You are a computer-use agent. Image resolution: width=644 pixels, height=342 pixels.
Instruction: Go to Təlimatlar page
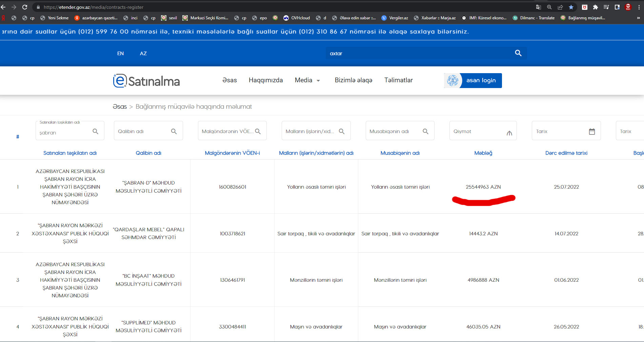tap(398, 80)
